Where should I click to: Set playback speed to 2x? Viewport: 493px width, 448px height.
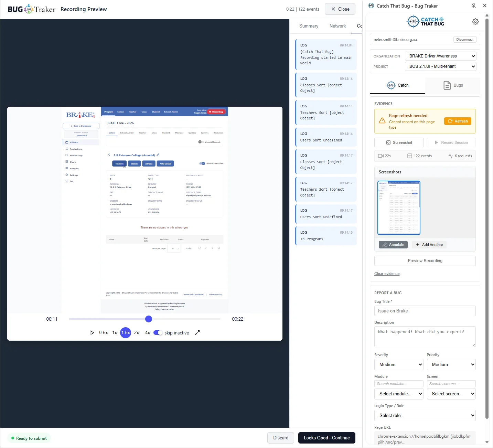tap(137, 333)
